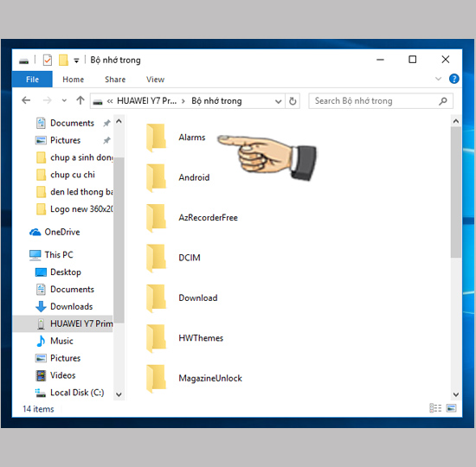Open the File menu
476x467 pixels.
(x=32, y=80)
